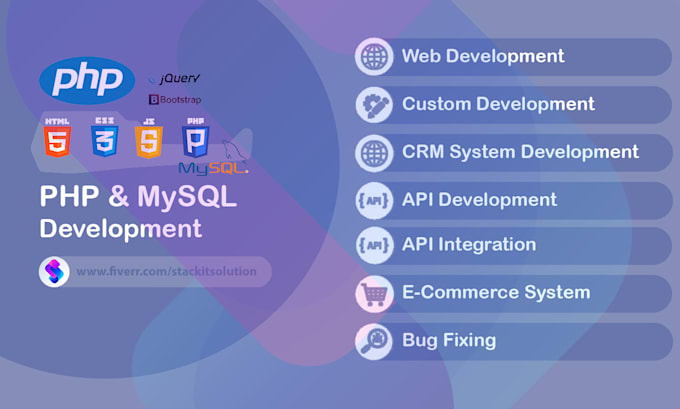Click the Stack IT Solution S logo
The width and height of the screenshot is (680, 409).
point(54,272)
